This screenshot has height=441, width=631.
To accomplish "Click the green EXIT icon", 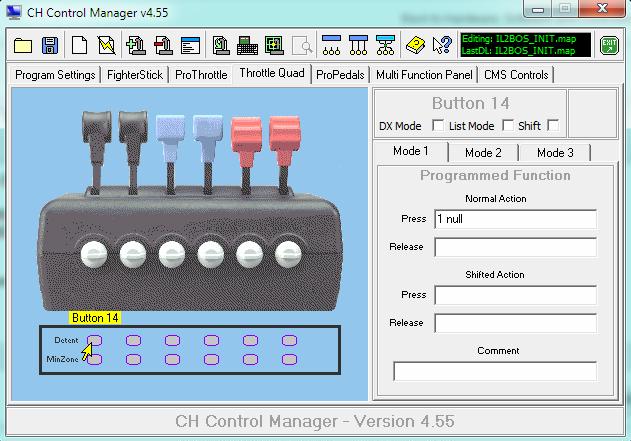I will click(x=609, y=45).
